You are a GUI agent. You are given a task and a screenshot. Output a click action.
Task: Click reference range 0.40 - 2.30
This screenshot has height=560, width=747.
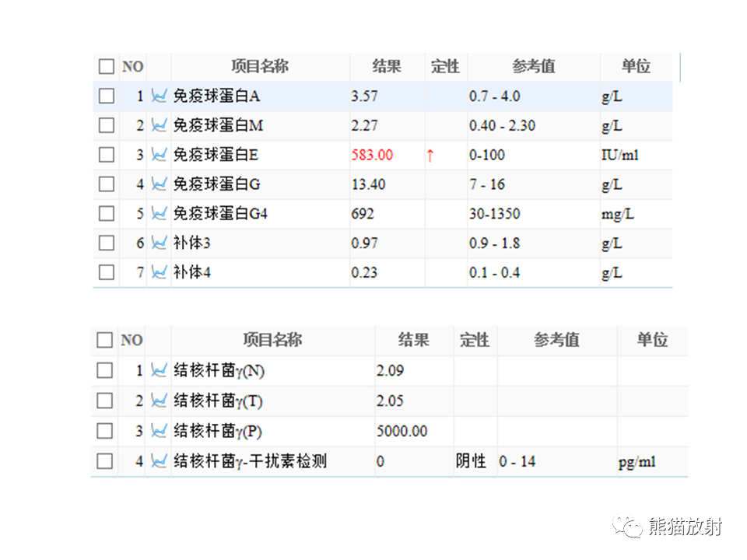(502, 126)
